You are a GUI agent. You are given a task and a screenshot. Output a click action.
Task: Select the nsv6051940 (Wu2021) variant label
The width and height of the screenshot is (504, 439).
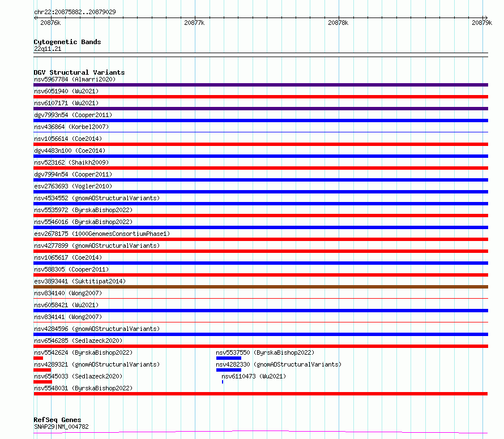(x=66, y=91)
